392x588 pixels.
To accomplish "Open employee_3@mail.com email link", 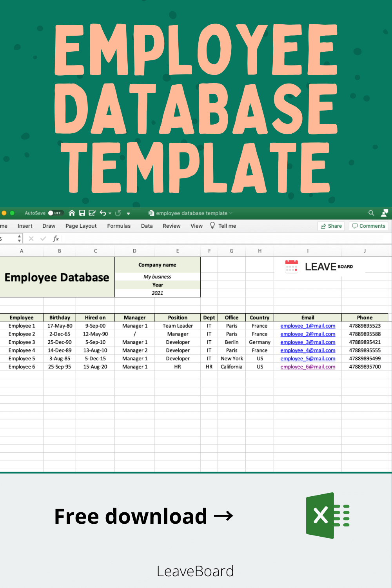I will click(x=308, y=342).
